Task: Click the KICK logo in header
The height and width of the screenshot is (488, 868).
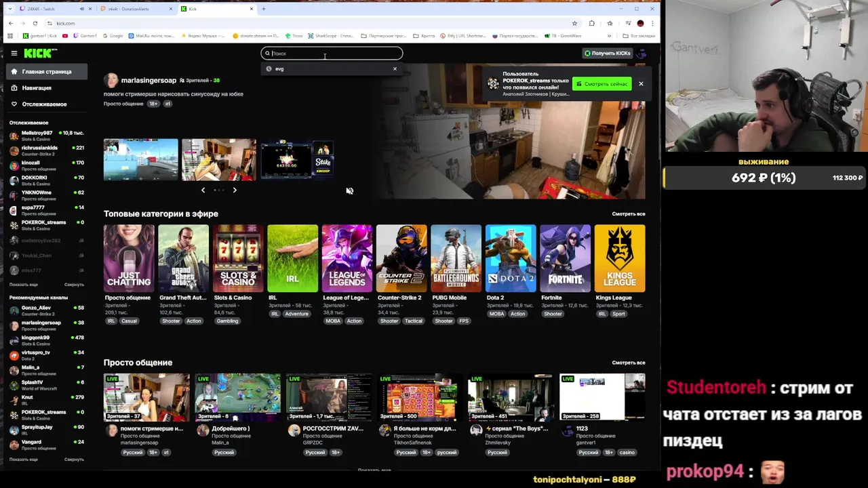Action: coord(40,53)
